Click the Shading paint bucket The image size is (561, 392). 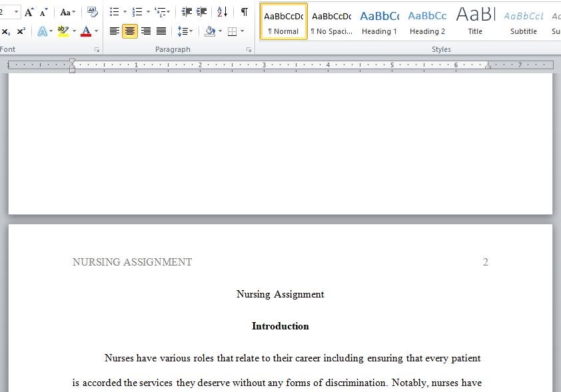click(210, 31)
